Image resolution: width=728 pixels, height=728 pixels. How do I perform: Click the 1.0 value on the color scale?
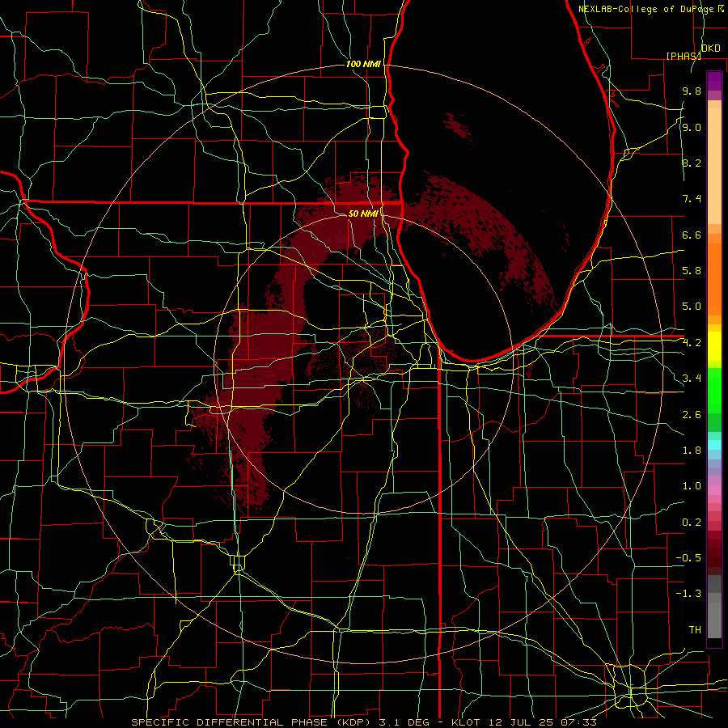click(x=692, y=486)
